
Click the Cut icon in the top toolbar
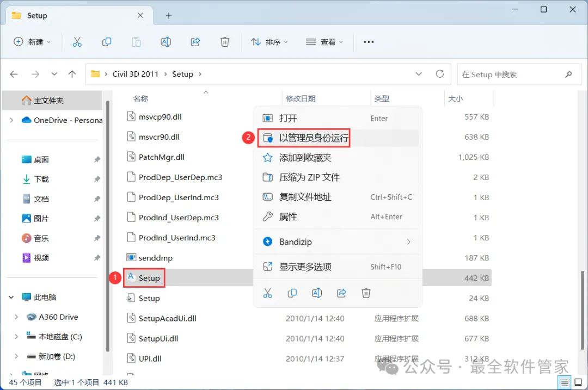[77, 42]
